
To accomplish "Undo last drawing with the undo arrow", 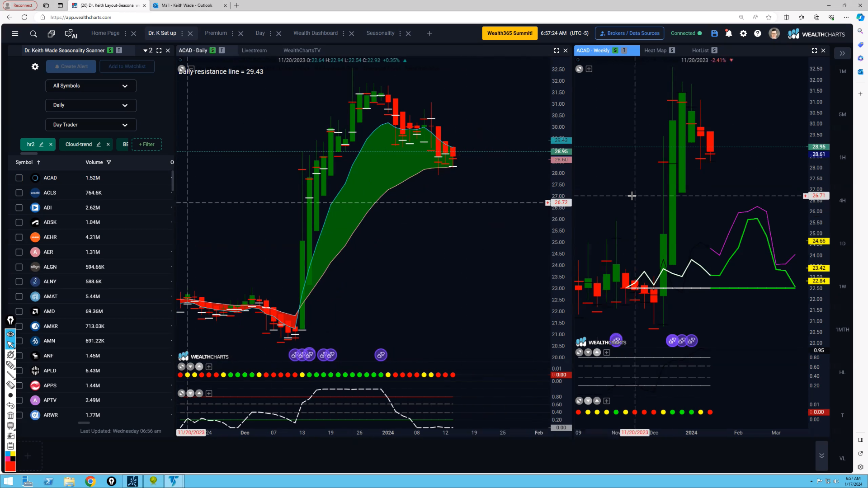I will click(10, 405).
